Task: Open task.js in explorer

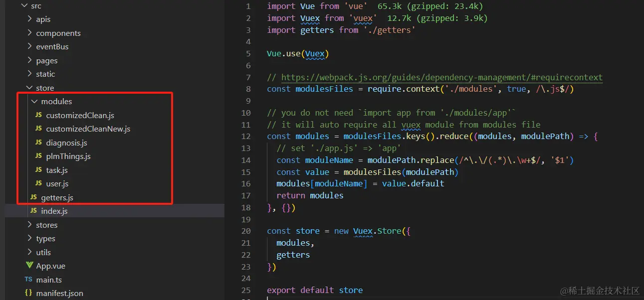Action: point(57,170)
